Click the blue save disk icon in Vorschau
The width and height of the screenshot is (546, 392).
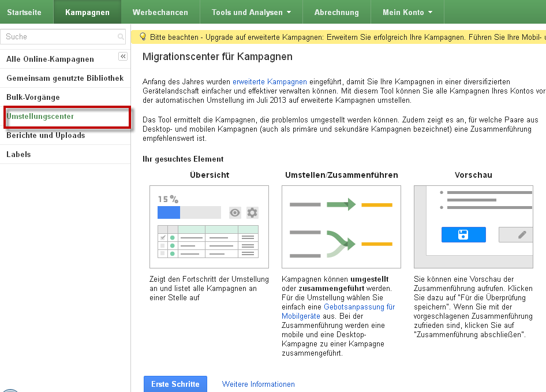tap(463, 234)
